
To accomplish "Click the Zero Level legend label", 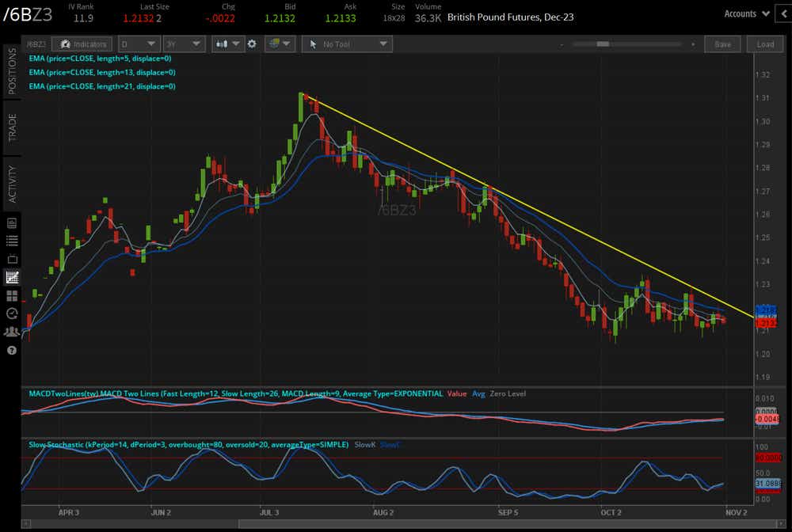I will pyautogui.click(x=508, y=393).
